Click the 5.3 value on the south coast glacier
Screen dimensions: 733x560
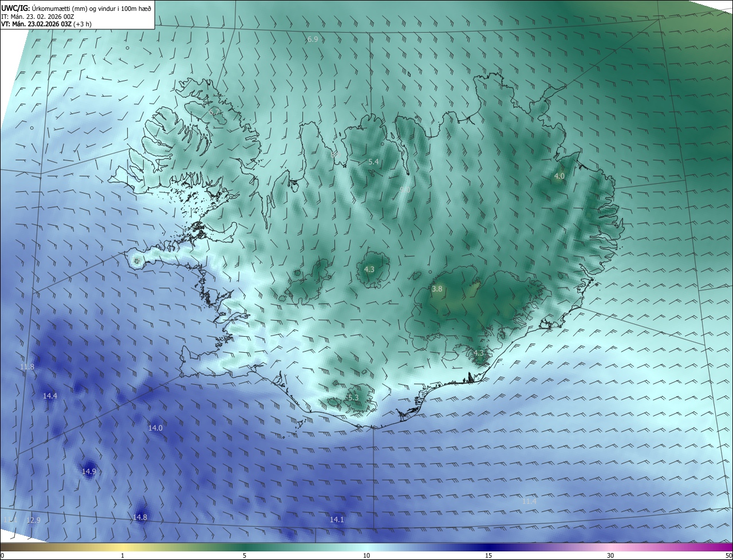[352, 397]
